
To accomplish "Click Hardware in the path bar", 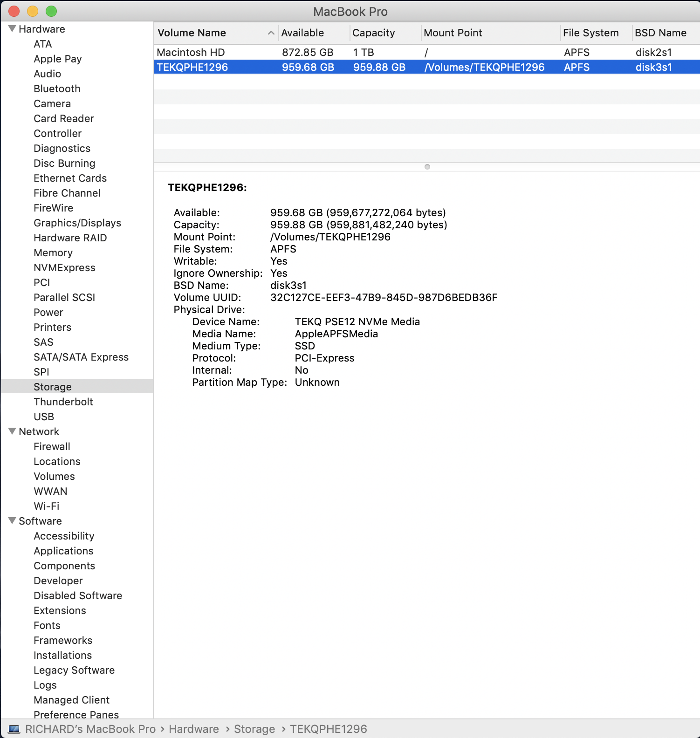I will click(194, 729).
